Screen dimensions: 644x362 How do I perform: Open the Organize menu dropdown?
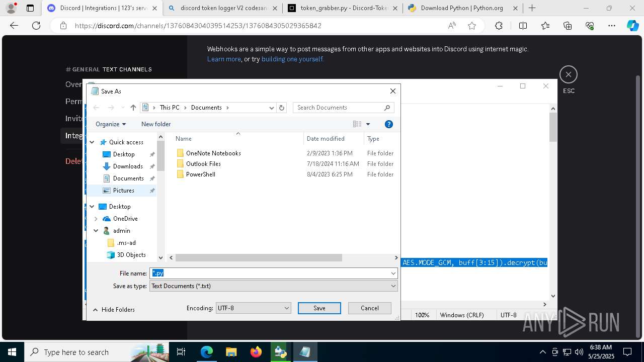(x=111, y=124)
